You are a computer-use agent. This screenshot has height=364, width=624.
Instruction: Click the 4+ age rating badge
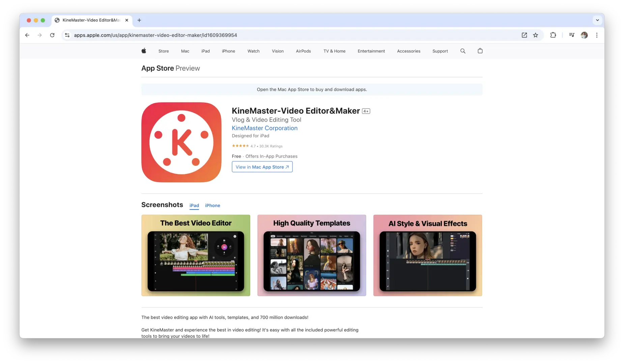click(x=366, y=111)
